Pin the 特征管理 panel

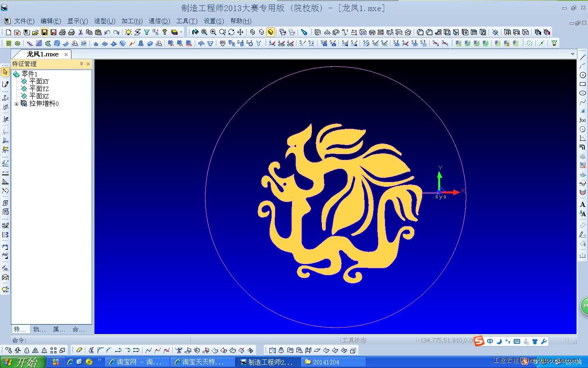(x=81, y=64)
